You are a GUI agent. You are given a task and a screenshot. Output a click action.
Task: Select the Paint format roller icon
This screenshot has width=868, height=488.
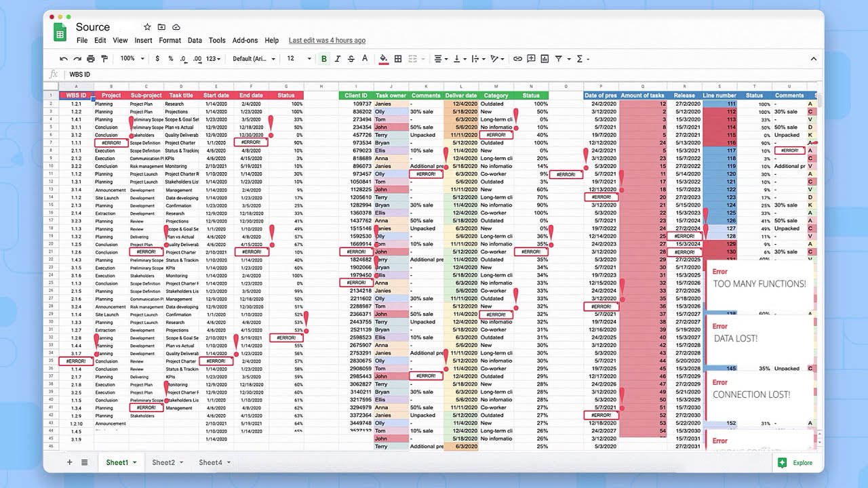(x=103, y=59)
